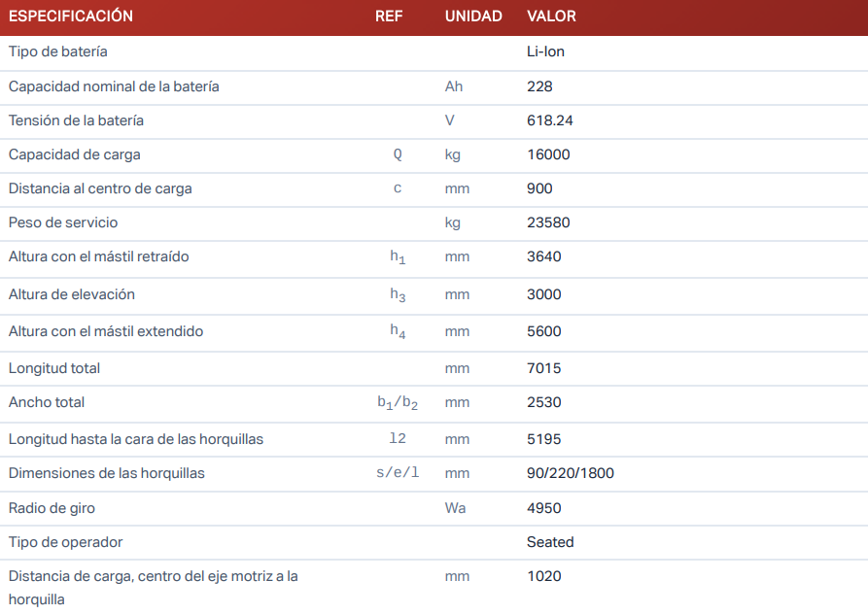This screenshot has width=868, height=614.
Task: Click the ESPECIFICACIÓN column header
Action: click(x=71, y=17)
